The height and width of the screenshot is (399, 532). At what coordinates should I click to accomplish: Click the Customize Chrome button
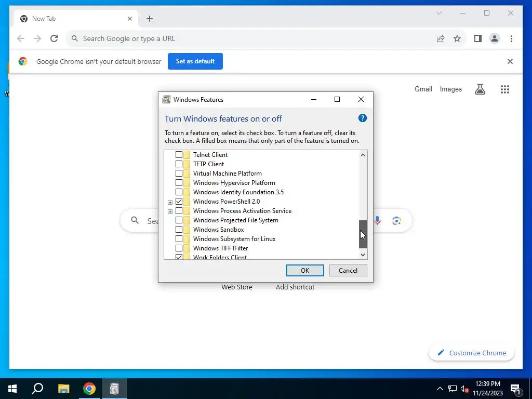point(471,353)
